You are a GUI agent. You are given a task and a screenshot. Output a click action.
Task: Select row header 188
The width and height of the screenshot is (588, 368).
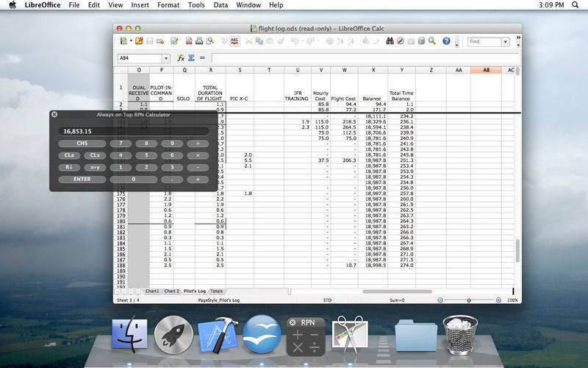point(121,265)
